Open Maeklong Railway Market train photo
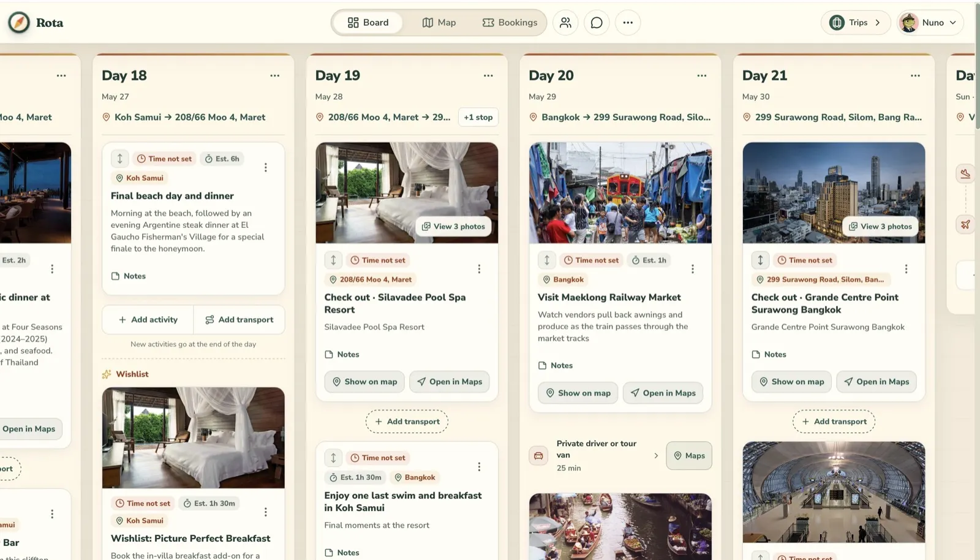Viewport: 980px width, 560px height. [x=620, y=193]
